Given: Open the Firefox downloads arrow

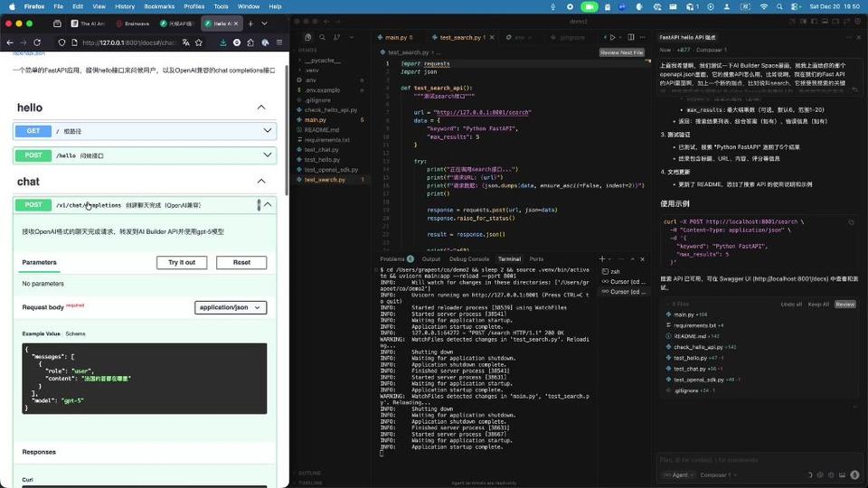Looking at the screenshot, I should tap(222, 42).
